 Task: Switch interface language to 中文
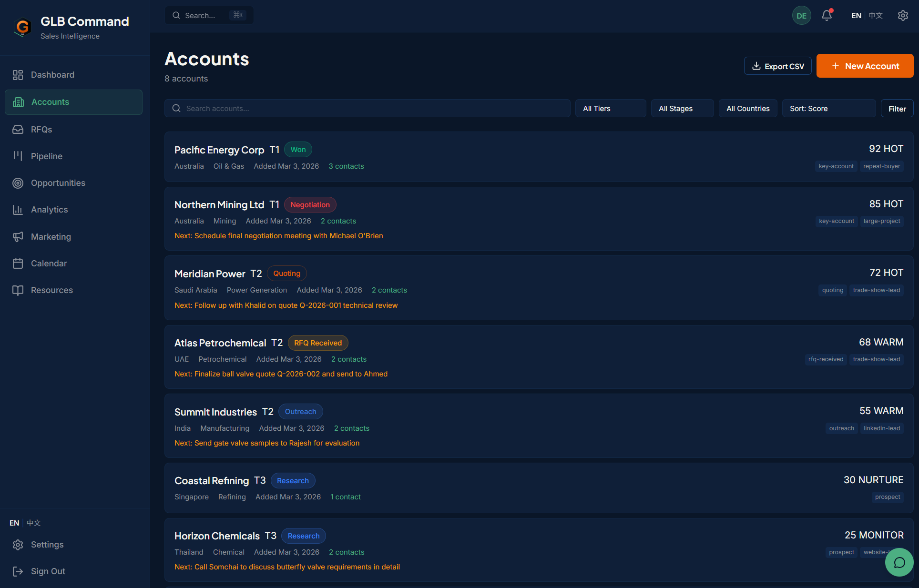pyautogui.click(x=875, y=15)
